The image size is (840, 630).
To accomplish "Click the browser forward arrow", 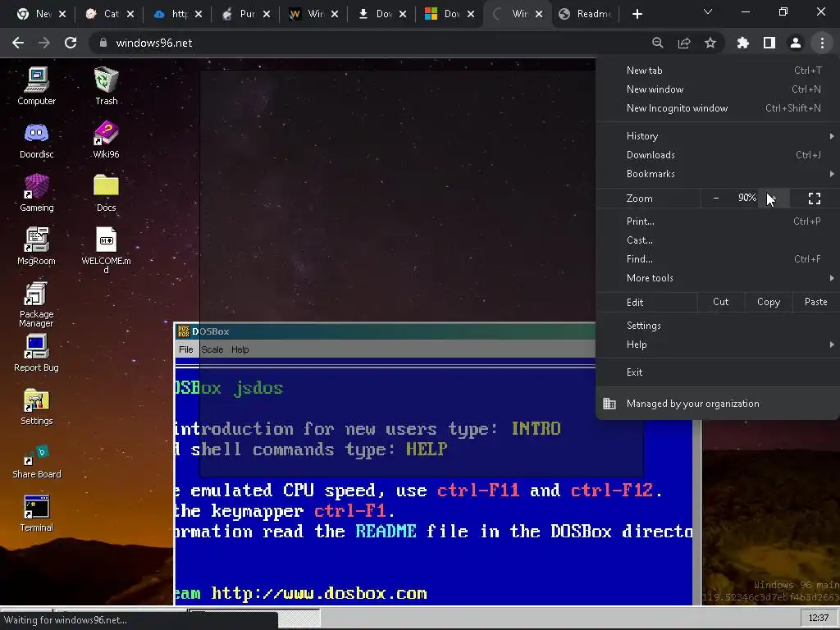I will coord(44,43).
